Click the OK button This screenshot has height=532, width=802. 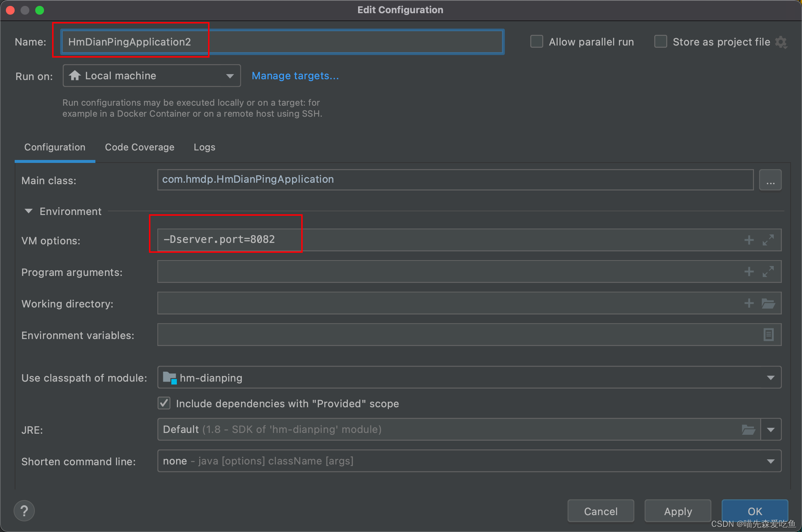755,511
